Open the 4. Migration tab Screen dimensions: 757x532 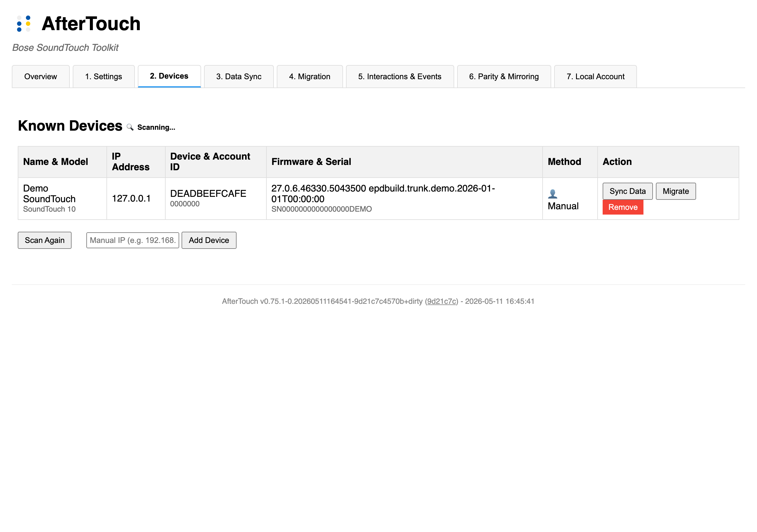[310, 77]
